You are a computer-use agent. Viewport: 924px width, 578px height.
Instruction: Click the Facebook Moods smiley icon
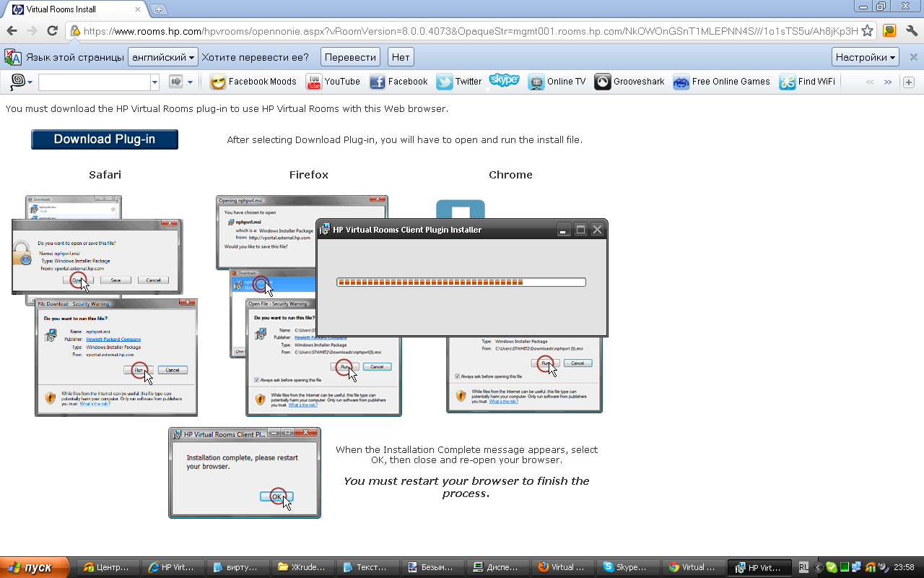(x=217, y=82)
